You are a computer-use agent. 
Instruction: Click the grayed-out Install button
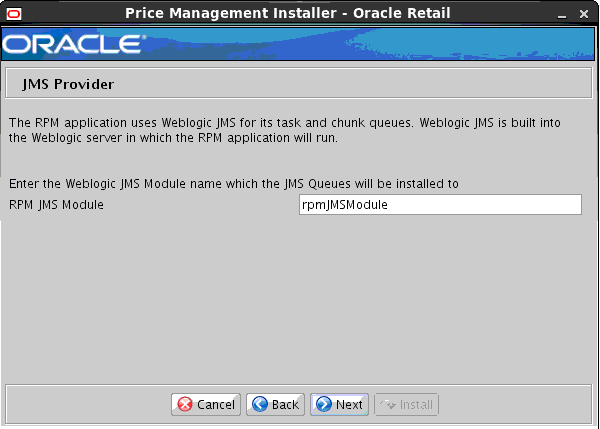coord(406,404)
